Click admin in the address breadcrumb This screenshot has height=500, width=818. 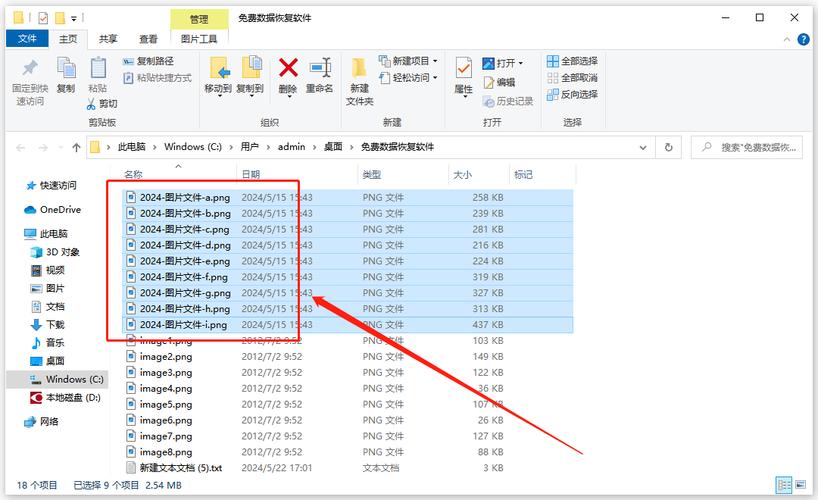tap(292, 147)
